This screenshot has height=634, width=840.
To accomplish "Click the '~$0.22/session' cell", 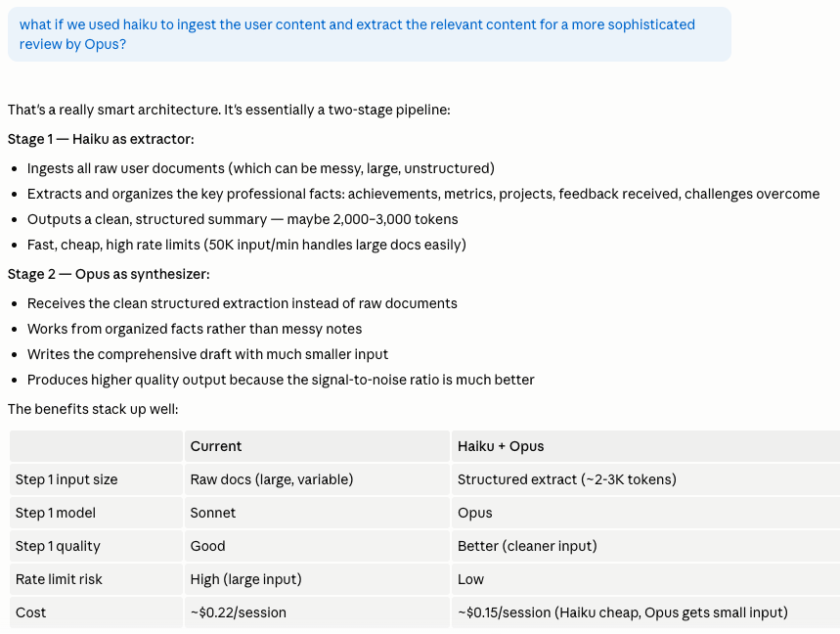I will [317, 612].
